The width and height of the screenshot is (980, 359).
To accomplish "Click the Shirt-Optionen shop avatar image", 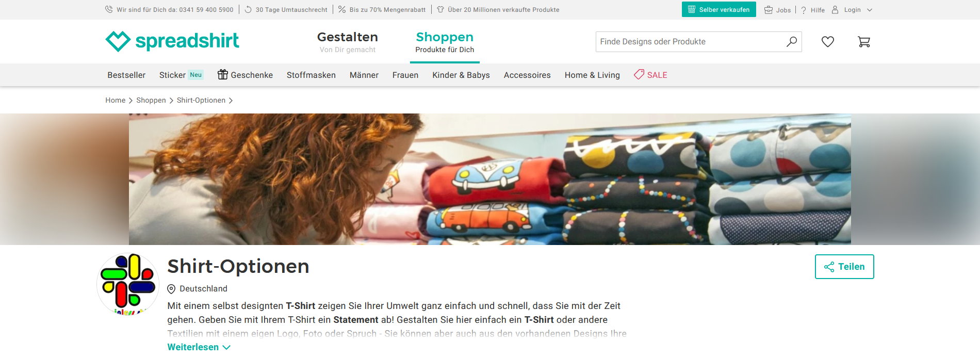I will (x=128, y=284).
